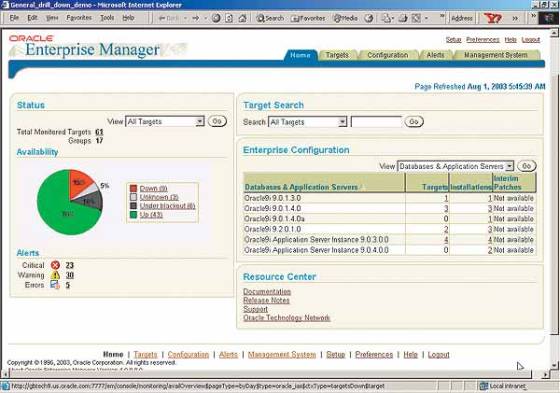Screen dimensions: 560x393
Task: Open the Favorites pane from the toolbar
Action: pyautogui.click(x=308, y=18)
